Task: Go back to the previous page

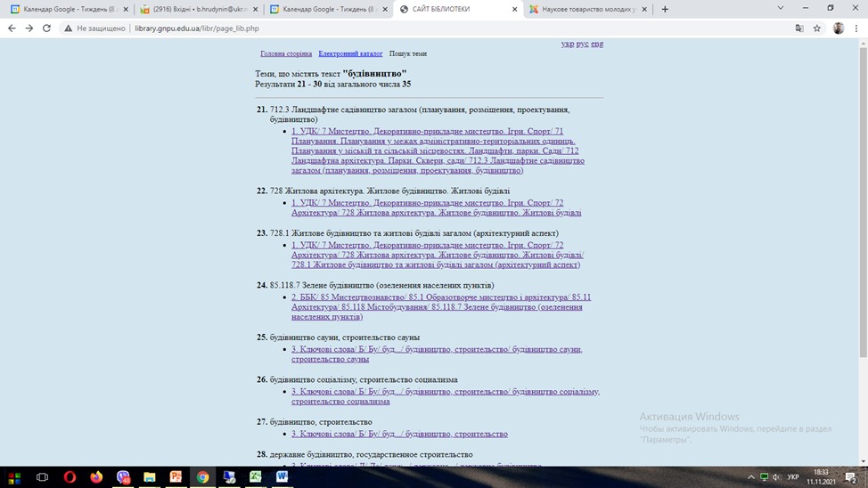Action: (x=12, y=28)
